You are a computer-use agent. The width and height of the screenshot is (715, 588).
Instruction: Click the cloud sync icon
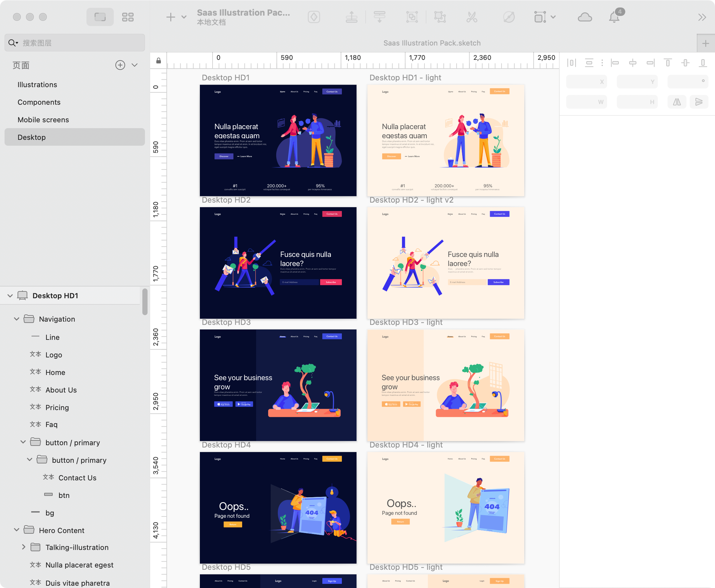click(585, 17)
